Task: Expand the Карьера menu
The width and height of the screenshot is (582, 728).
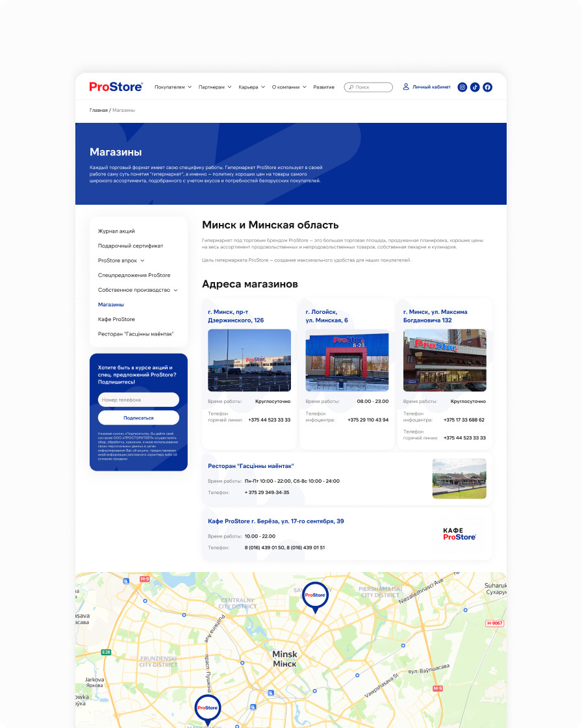Action: coord(251,87)
